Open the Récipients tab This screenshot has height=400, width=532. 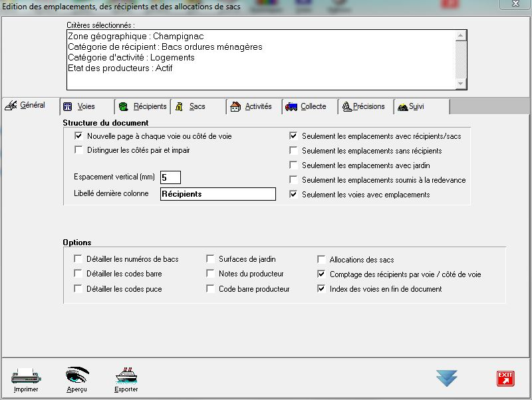[142, 106]
